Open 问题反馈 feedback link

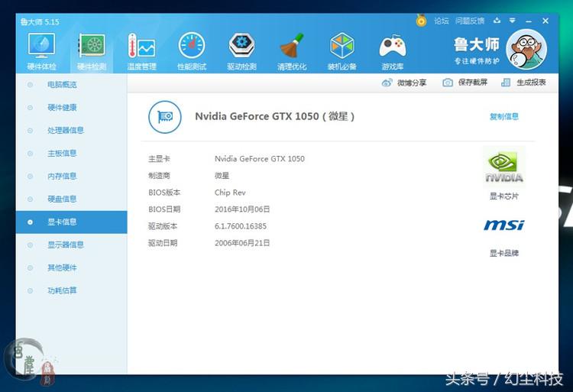(x=470, y=21)
